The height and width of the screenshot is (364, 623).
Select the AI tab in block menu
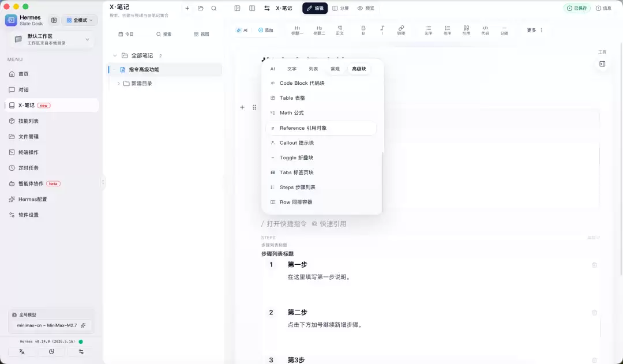coord(272,69)
